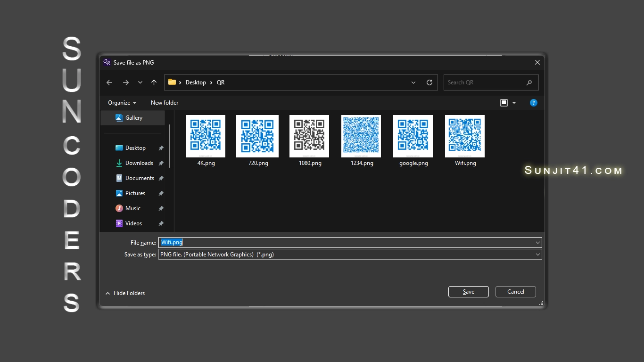Image resolution: width=644 pixels, height=362 pixels.
Task: Click the 4K.png file name label
Action: 206,163
